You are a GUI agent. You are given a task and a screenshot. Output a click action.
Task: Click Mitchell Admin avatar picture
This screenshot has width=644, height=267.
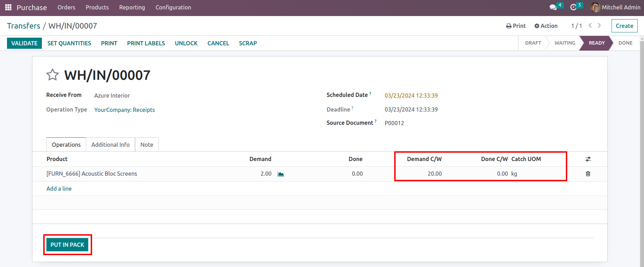click(x=595, y=7)
